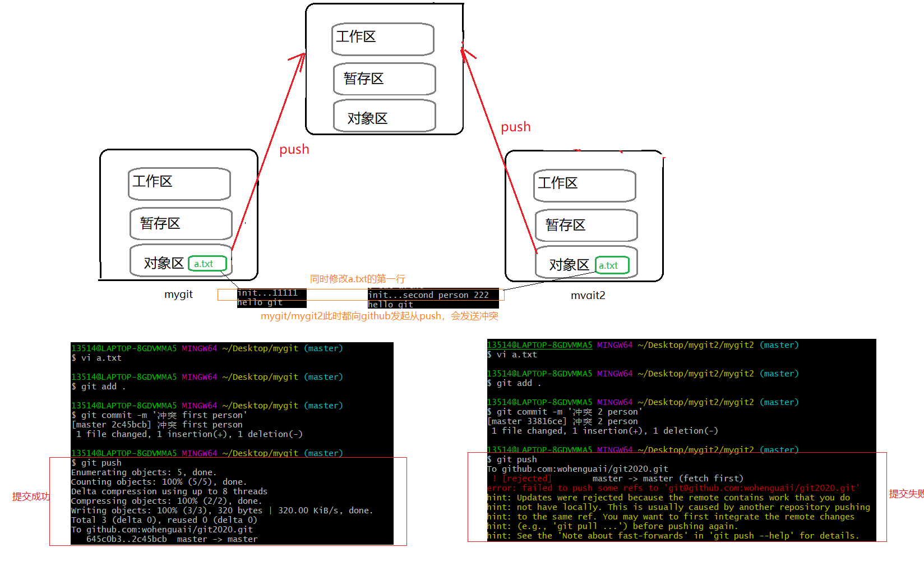Click the orange text 同时修改a.txt的第一行

tap(357, 279)
